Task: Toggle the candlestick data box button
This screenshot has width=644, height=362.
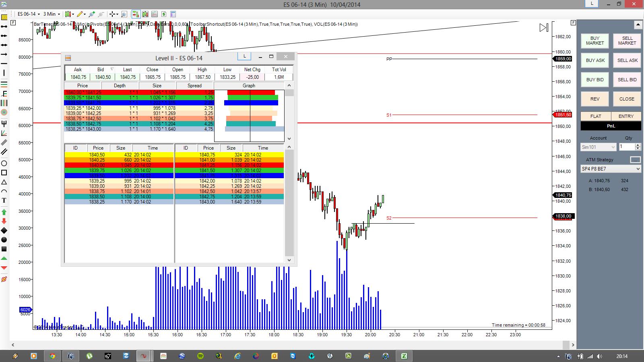Action: pyautogui.click(x=145, y=14)
